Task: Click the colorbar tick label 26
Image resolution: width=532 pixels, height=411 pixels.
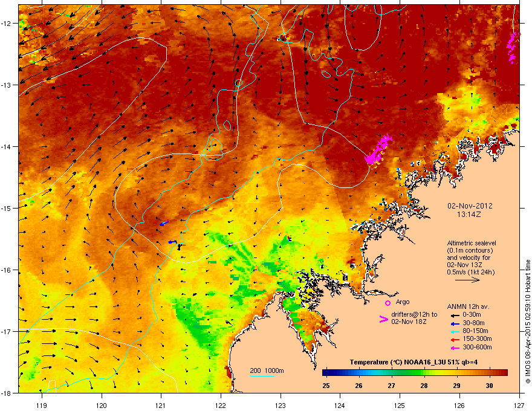Action: [x=358, y=386]
